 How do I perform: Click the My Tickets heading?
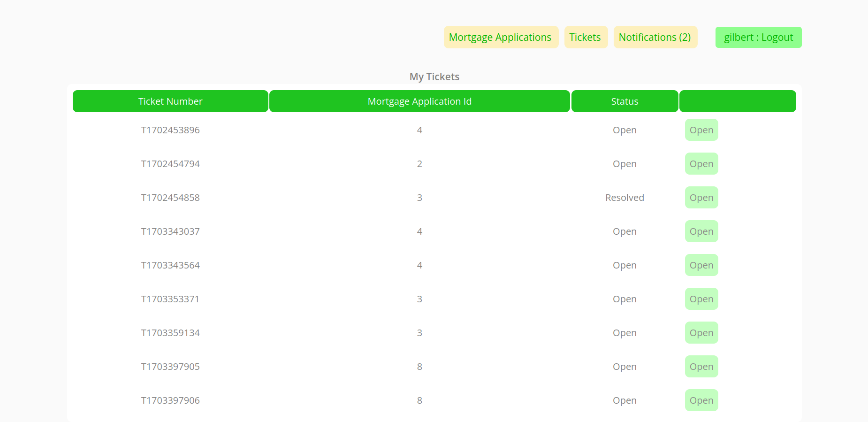(x=434, y=77)
